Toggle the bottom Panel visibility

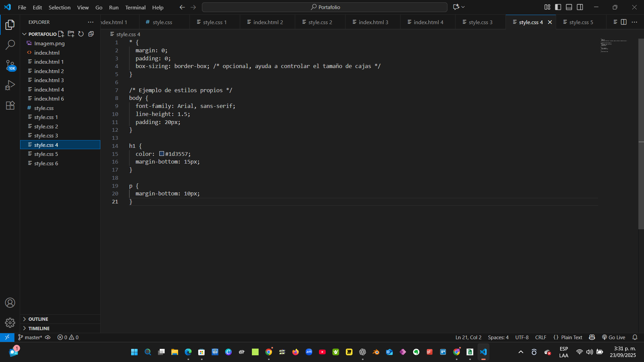click(x=569, y=7)
